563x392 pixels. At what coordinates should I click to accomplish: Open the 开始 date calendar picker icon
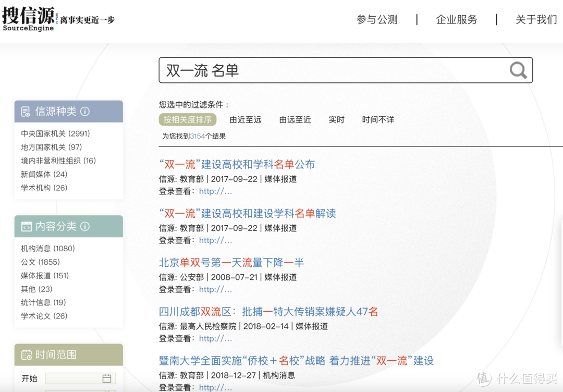pos(107,378)
